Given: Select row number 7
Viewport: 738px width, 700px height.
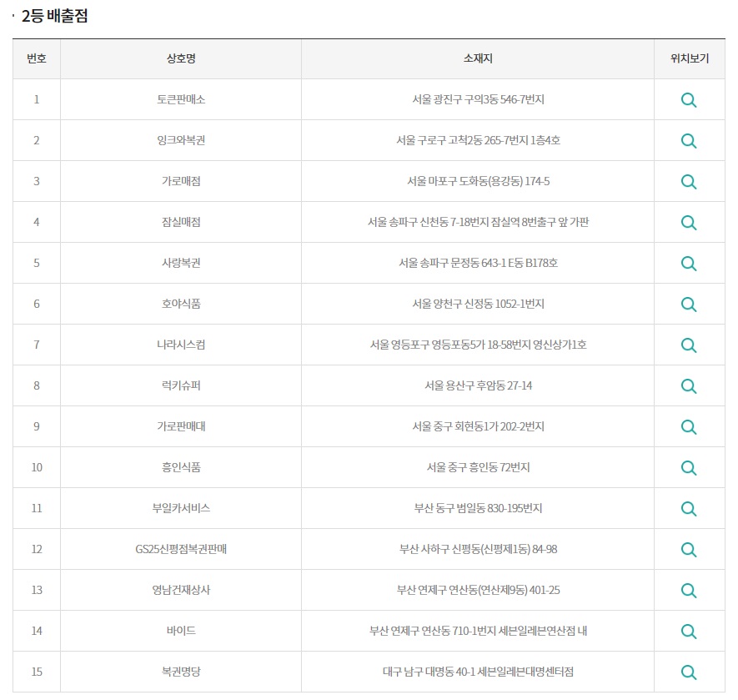Looking at the screenshot, I should pos(37,345).
